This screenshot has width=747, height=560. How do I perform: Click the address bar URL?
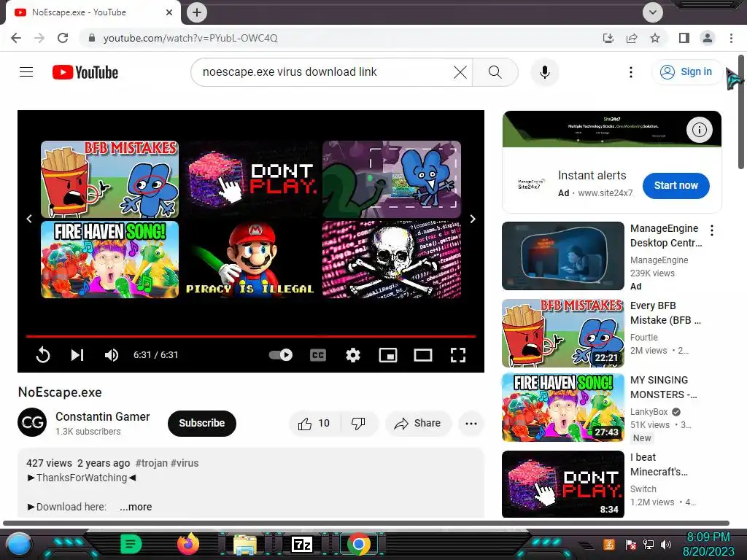(x=190, y=38)
